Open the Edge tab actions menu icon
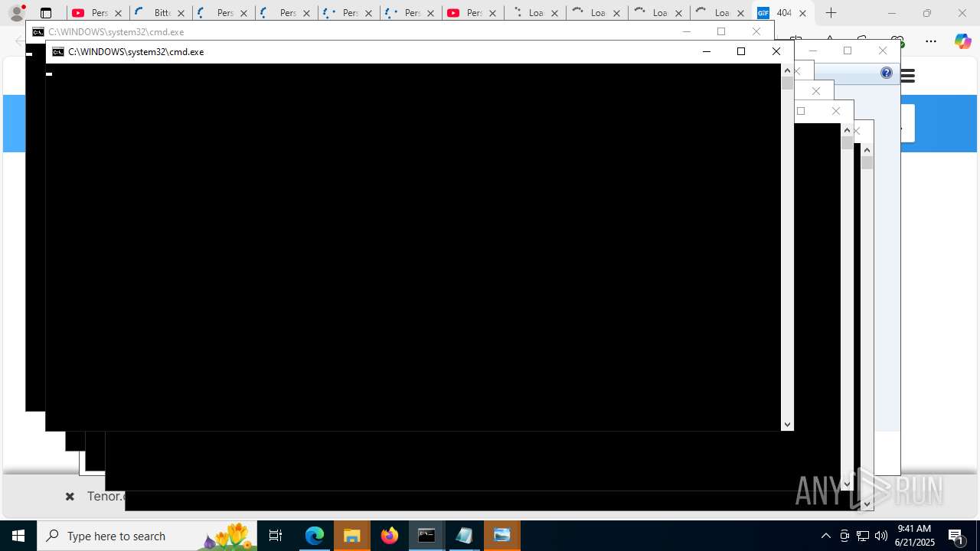Screen dimensions: 980x551 point(46,13)
